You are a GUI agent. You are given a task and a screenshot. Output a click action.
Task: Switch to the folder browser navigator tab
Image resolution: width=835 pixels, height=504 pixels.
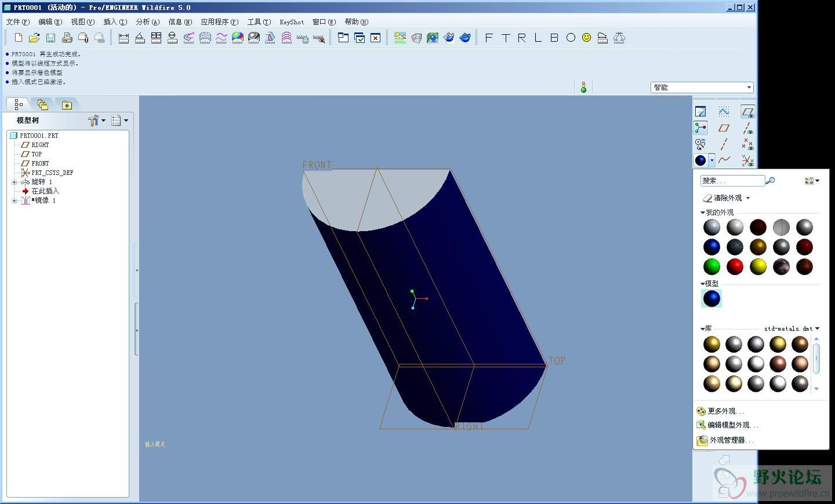tap(42, 104)
